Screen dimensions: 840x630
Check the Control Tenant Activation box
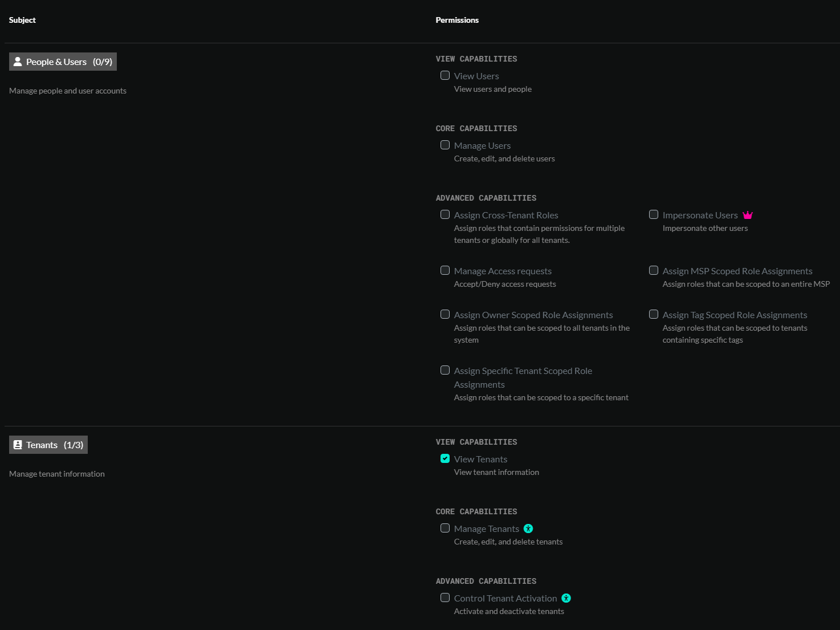(x=445, y=598)
